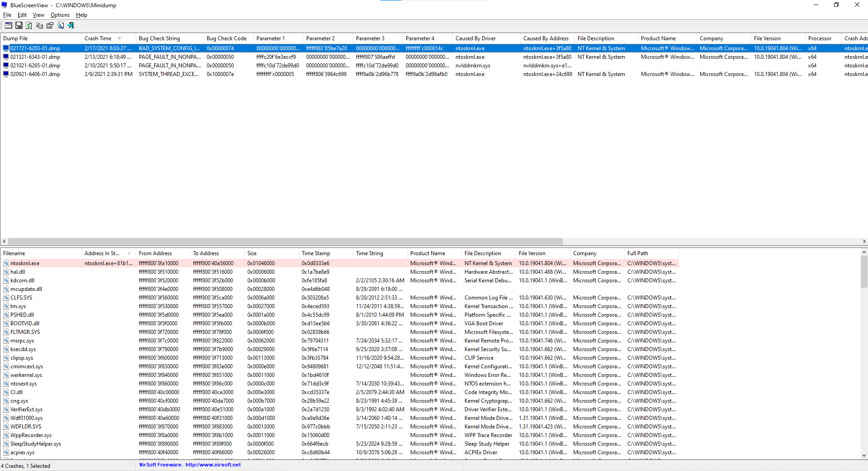Click upper pane scroll right arrow
This screenshot has height=471, width=868.
[x=864, y=242]
